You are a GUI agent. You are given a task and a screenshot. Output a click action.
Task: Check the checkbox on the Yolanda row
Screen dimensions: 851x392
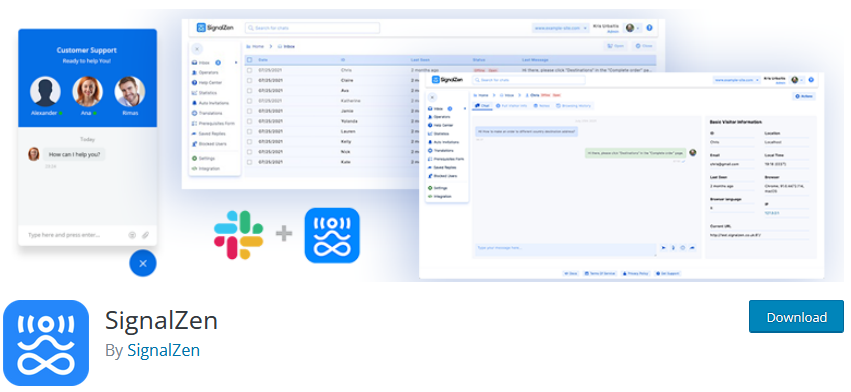pos(249,121)
